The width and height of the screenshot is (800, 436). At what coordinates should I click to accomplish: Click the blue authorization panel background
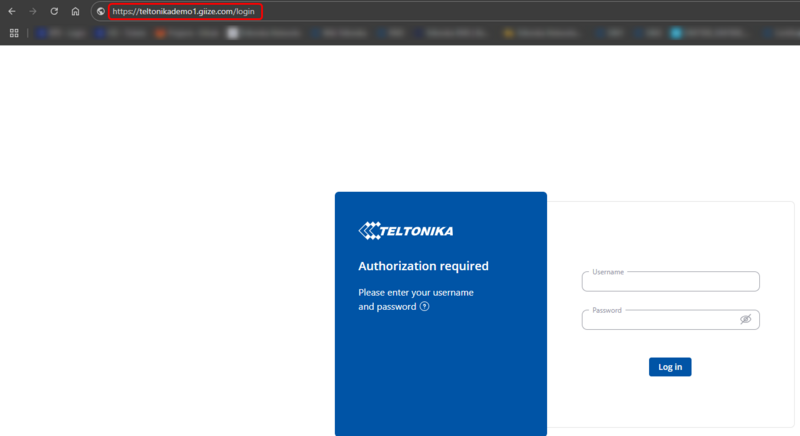pyautogui.click(x=440, y=380)
